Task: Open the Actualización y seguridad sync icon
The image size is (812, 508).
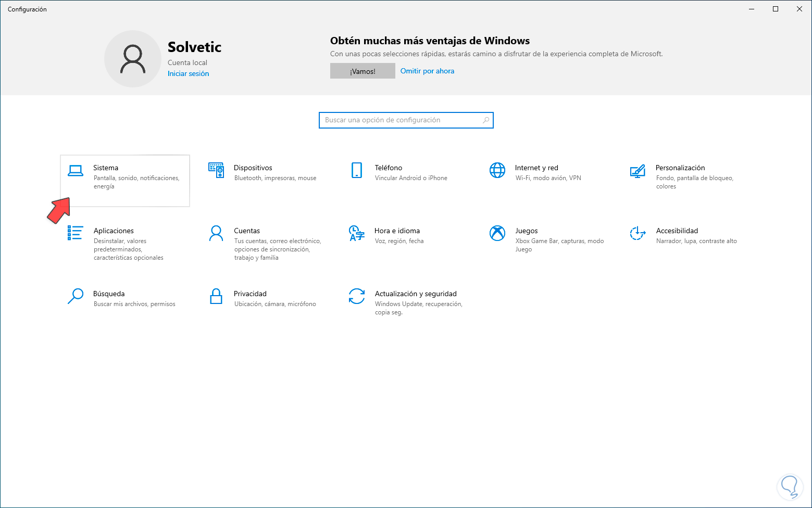Action: [x=357, y=296]
